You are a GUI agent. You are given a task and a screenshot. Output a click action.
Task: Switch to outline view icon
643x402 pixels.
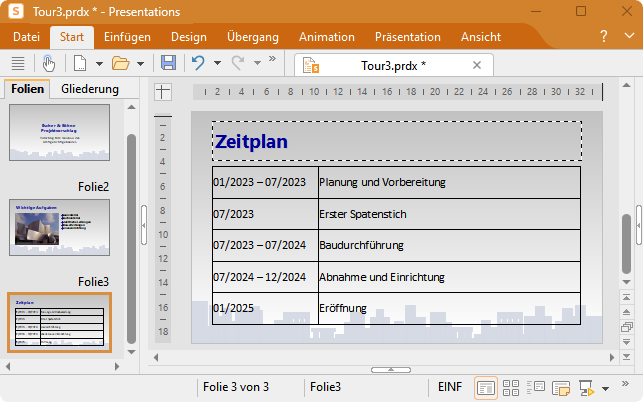coord(536,387)
